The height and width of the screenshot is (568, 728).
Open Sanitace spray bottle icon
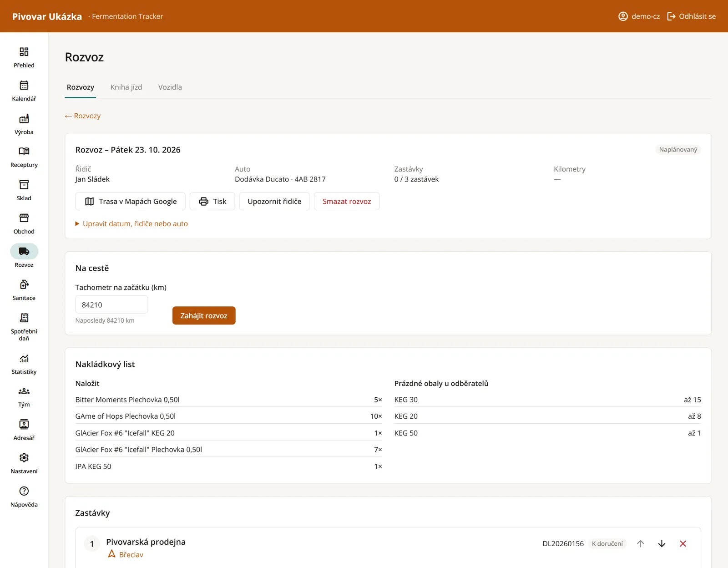[24, 284]
